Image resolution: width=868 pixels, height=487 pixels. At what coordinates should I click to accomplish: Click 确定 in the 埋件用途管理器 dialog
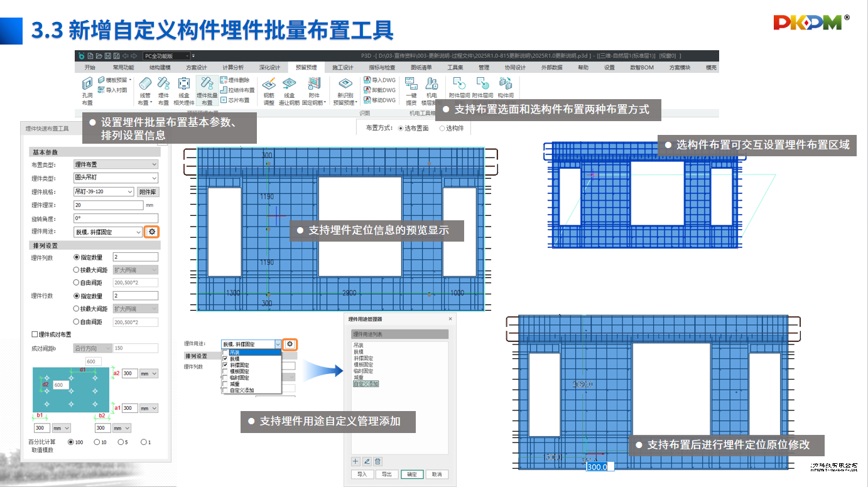coord(412,474)
